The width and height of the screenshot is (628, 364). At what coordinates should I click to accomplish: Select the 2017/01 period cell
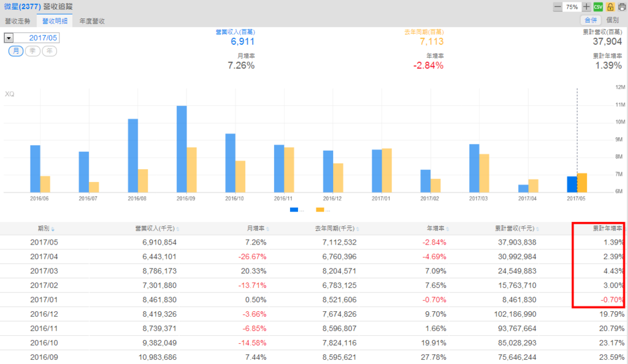pyautogui.click(x=44, y=300)
